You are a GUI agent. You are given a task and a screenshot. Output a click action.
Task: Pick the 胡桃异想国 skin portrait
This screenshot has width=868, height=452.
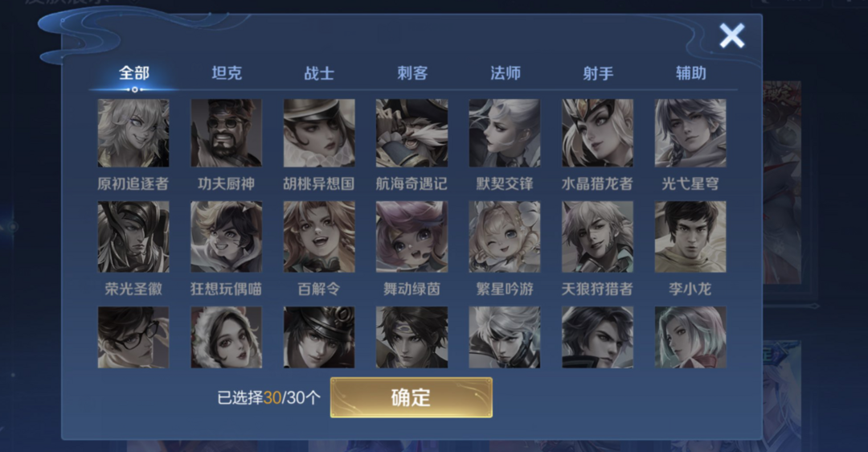tap(319, 133)
